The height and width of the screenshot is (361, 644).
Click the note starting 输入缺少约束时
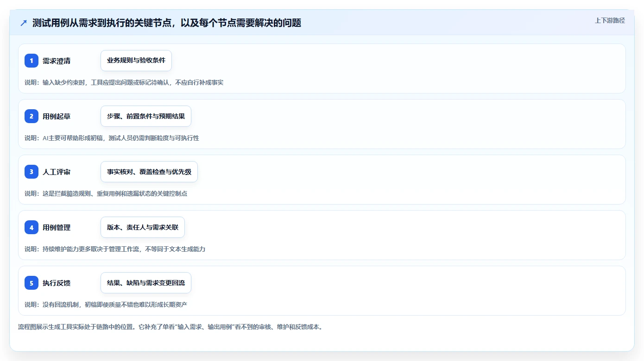(124, 82)
